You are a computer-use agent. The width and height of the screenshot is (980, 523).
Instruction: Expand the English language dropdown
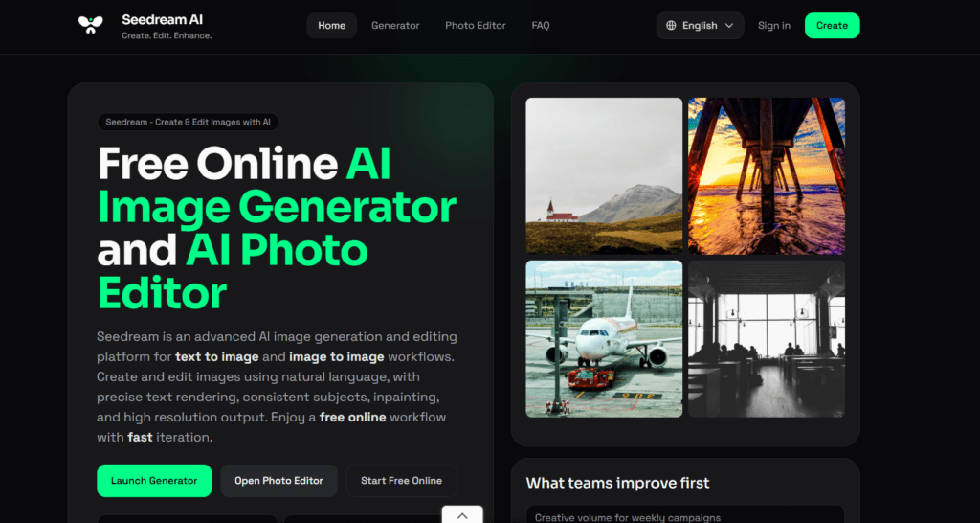point(700,26)
